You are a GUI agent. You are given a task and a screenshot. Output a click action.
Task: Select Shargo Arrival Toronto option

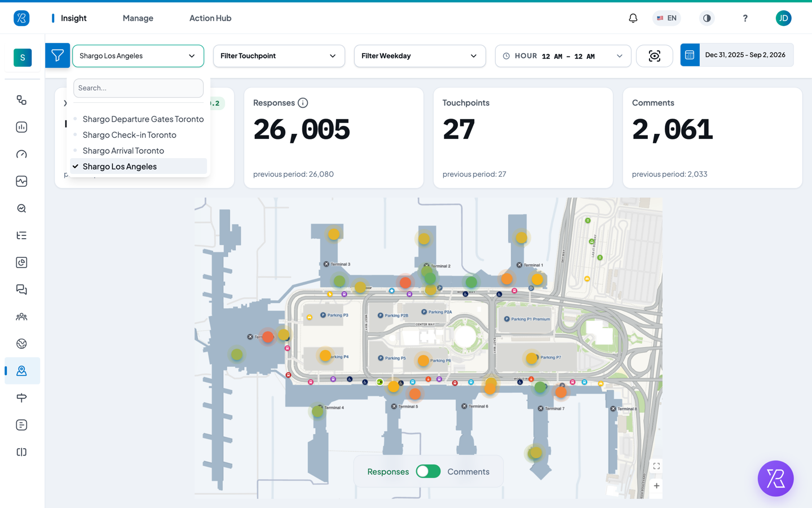[x=138, y=151]
